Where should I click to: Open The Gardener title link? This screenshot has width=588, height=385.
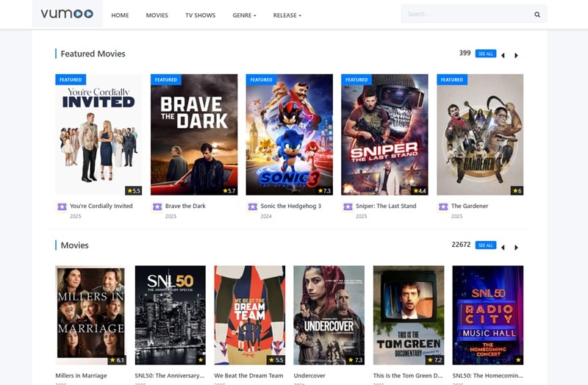pos(470,206)
